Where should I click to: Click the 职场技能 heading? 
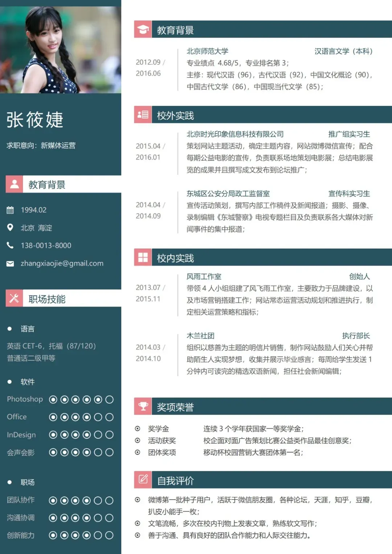coord(47,299)
